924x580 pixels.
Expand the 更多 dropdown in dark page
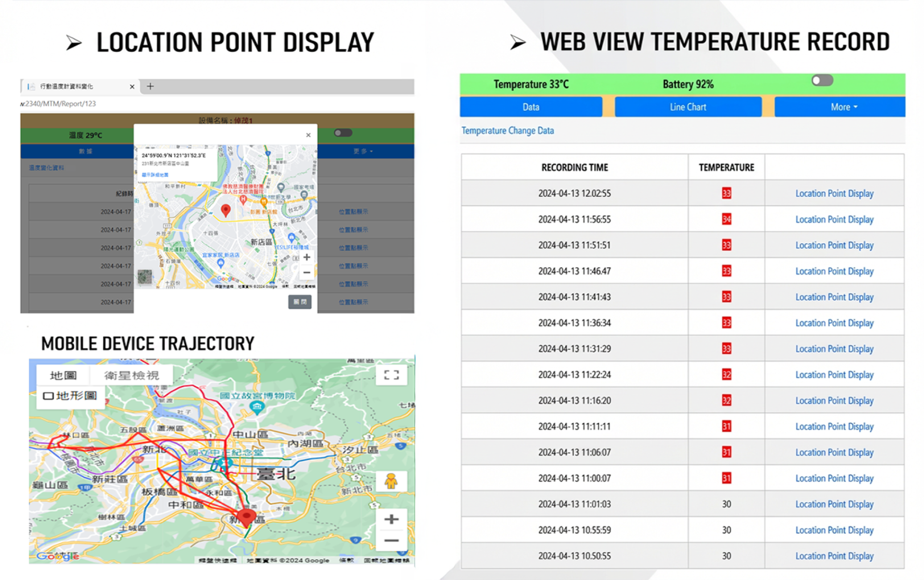coord(363,151)
